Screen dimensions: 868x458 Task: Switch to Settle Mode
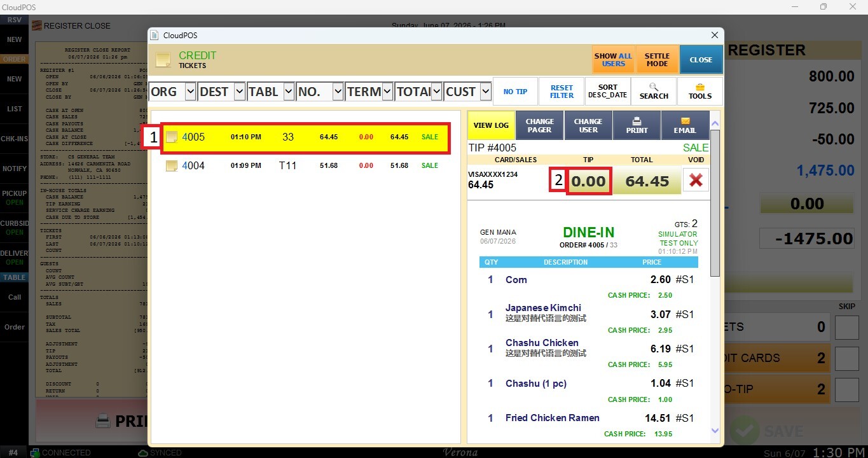point(657,60)
